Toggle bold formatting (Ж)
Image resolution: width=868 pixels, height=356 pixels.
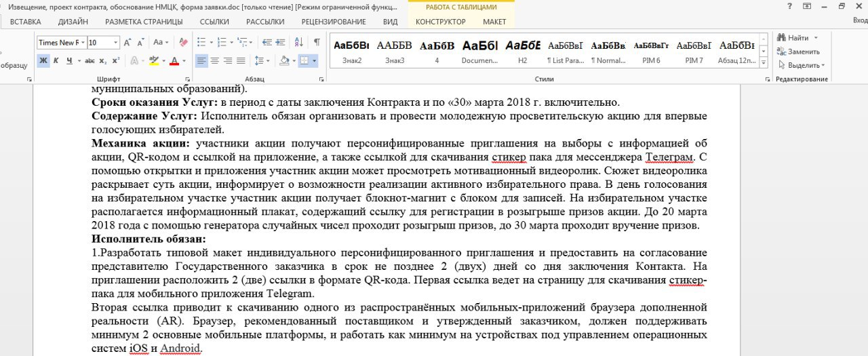(43, 61)
